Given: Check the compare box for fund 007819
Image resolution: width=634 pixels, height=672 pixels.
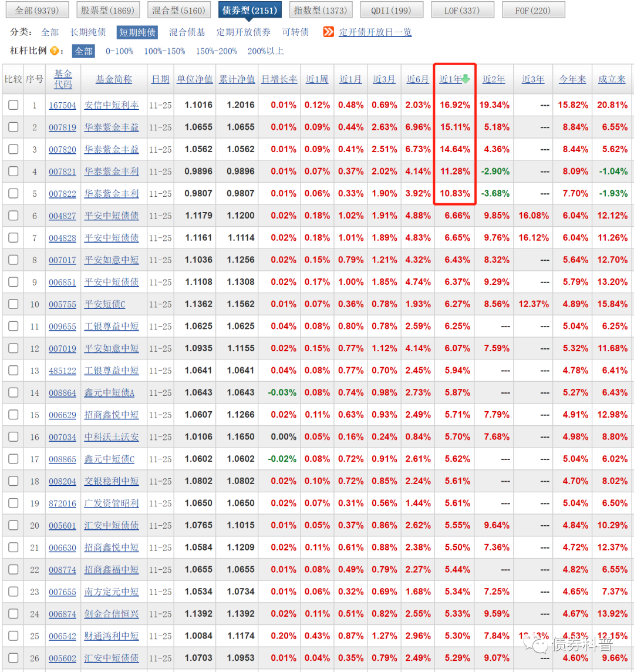Looking at the screenshot, I should pos(14,127).
